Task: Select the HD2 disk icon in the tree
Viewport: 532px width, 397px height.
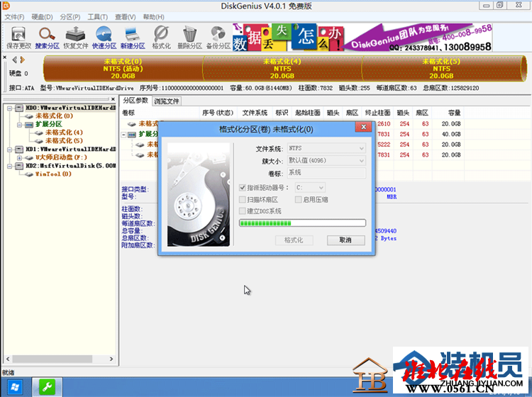Action: coord(19,166)
